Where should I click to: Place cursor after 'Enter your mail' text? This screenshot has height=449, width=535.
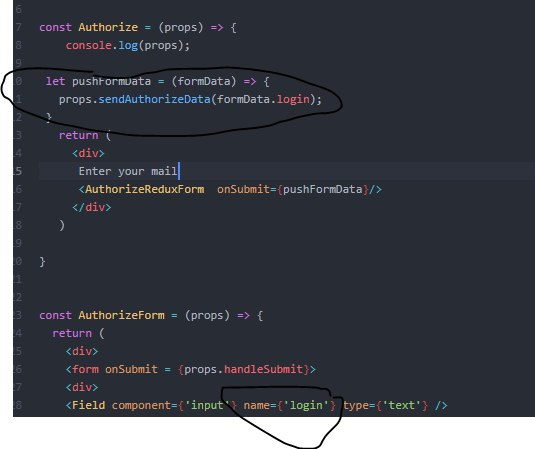pos(178,171)
